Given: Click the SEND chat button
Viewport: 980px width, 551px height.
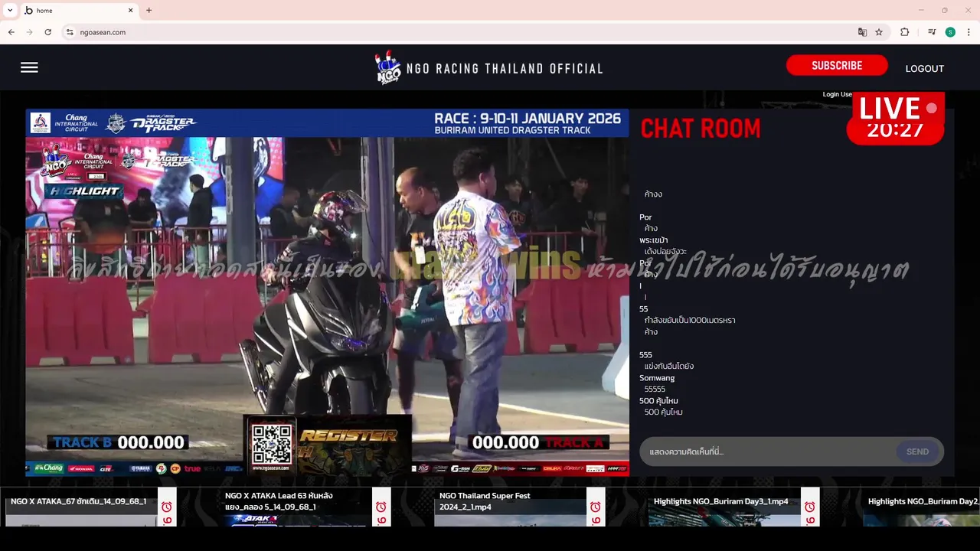Looking at the screenshot, I should pos(917,452).
